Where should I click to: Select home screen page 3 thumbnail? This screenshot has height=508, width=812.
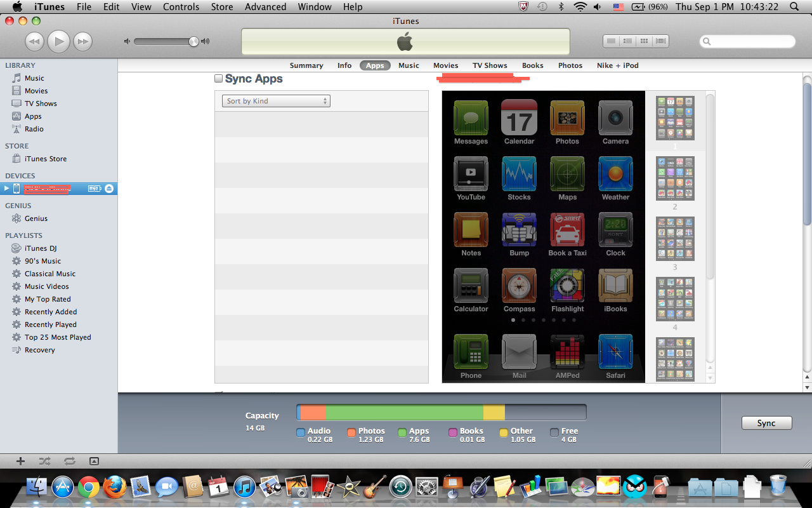pos(675,239)
